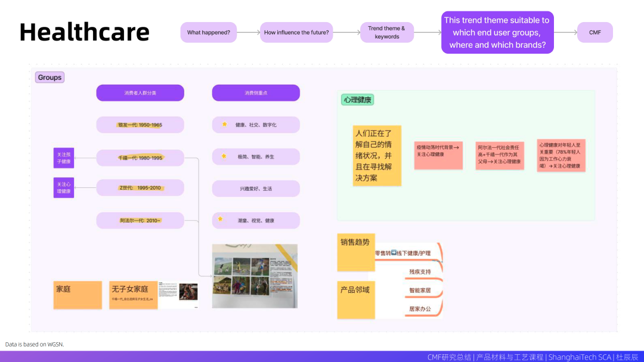The image size is (644, 362).
Task: Select the 智能家居 mind map branch
Action: [x=420, y=290]
